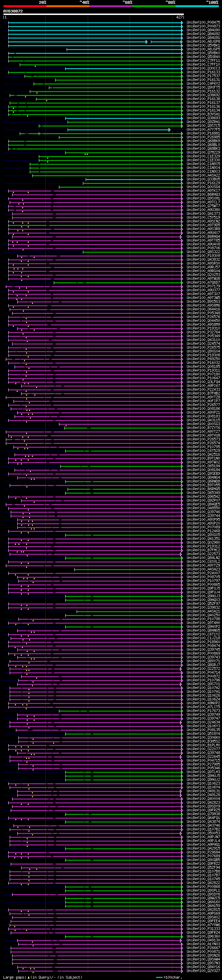Viewport: 222px width, 980px height.
Task: Select label UniRef100_P69250
Action: [203, 359]
